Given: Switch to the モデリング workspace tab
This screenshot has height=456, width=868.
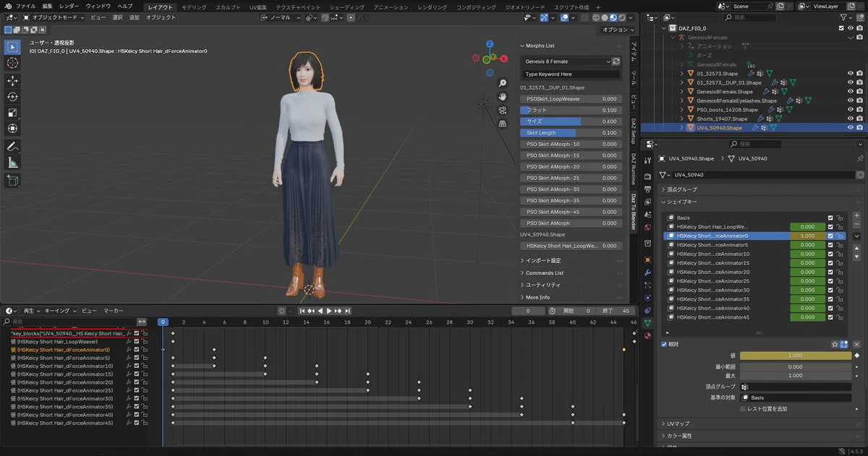Looking at the screenshot, I should 194,7.
